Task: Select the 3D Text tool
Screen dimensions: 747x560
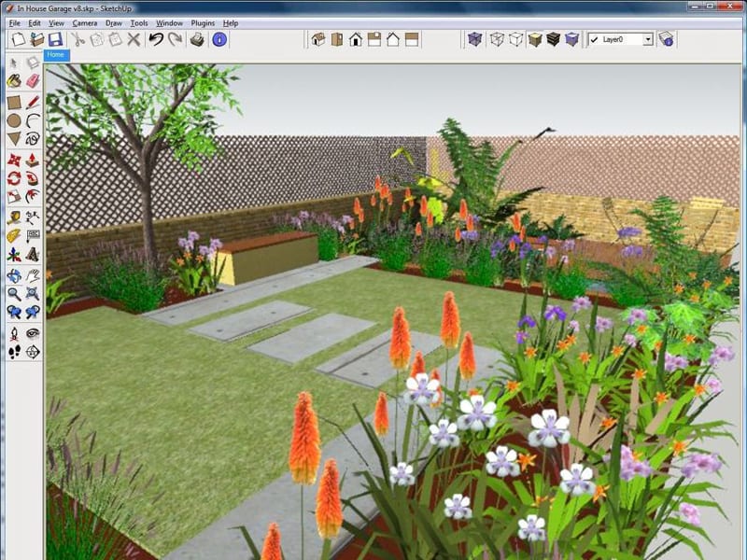Action: pos(33,255)
